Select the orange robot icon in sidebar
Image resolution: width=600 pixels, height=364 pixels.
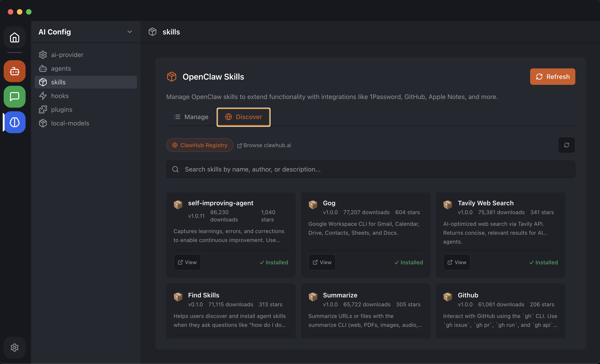pyautogui.click(x=14, y=71)
